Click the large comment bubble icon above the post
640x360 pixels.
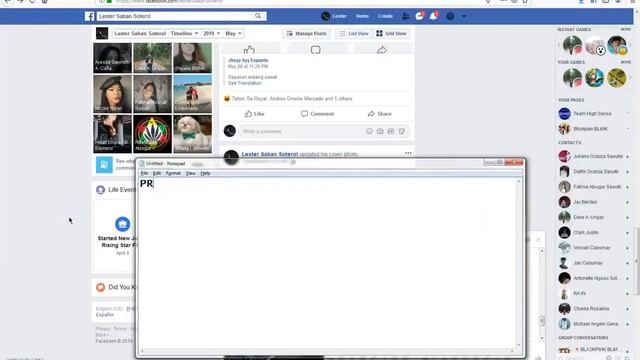point(315,50)
